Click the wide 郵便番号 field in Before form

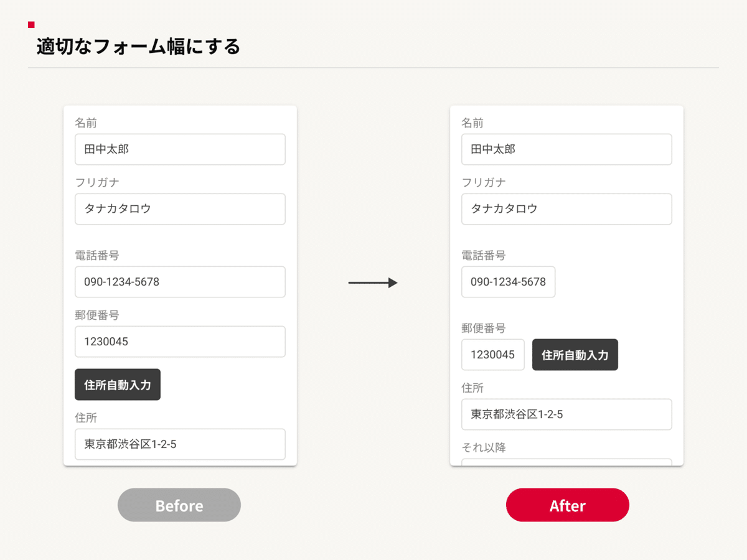click(x=180, y=342)
